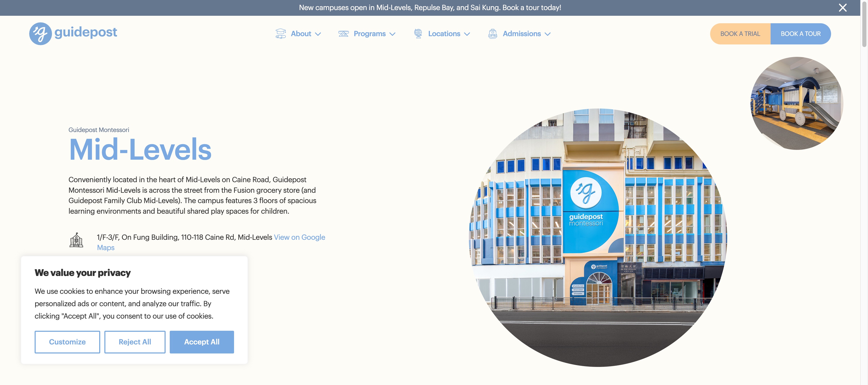Click Customize in the cookie dialog

[67, 342]
